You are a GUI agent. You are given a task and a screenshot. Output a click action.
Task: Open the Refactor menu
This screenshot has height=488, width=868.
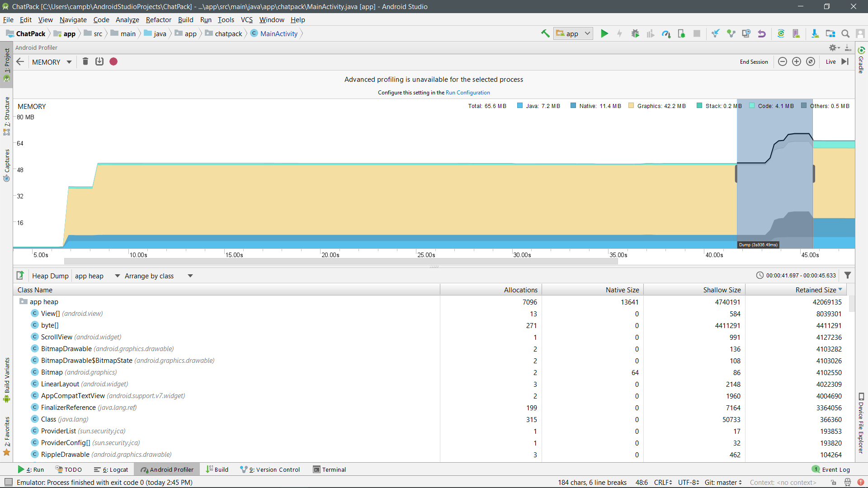point(158,20)
